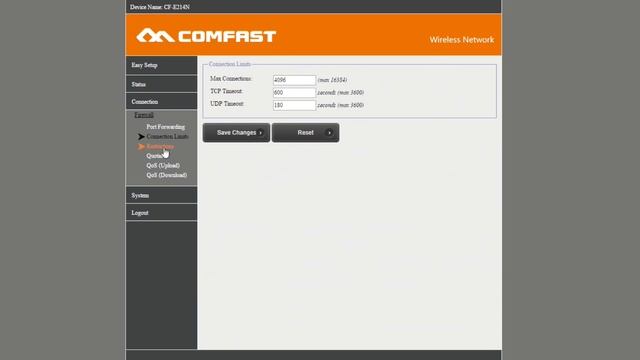Click the Comfast logo in the header

tap(206, 36)
